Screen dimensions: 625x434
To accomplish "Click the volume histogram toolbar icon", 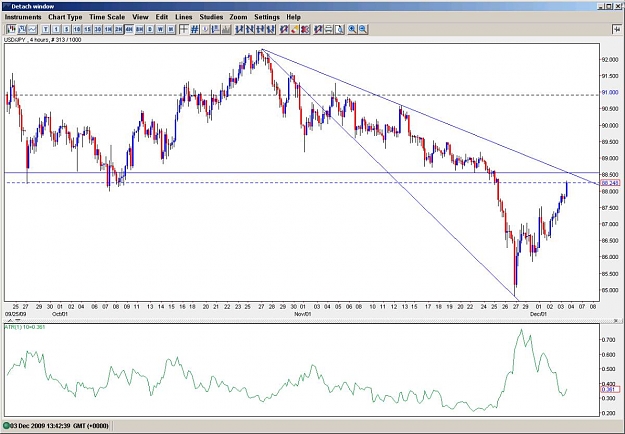I will coord(226,29).
